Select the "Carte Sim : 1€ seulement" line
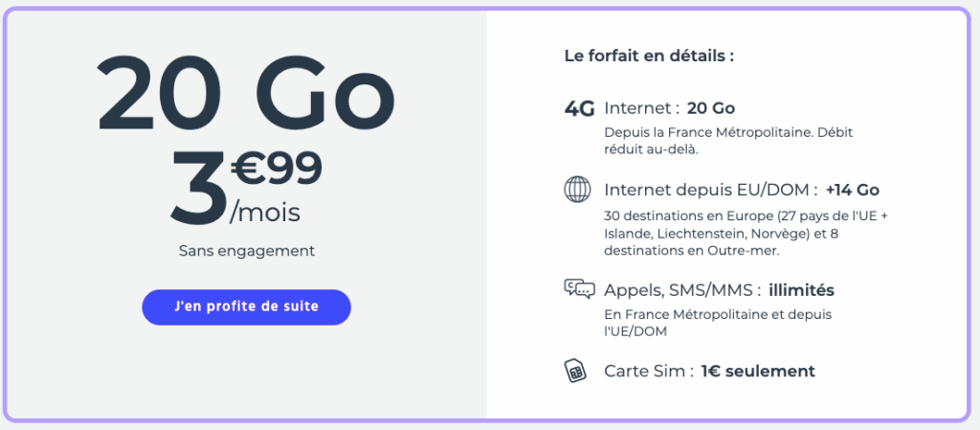 click(x=709, y=371)
